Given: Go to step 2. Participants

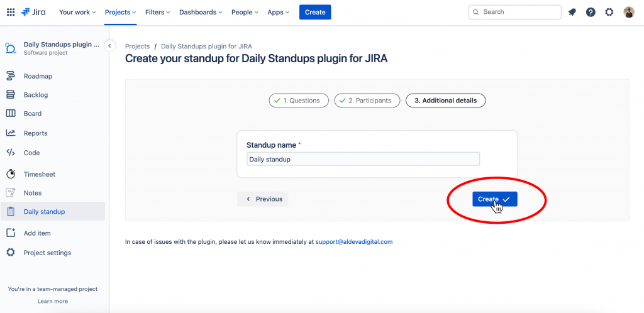Looking at the screenshot, I should point(367,101).
